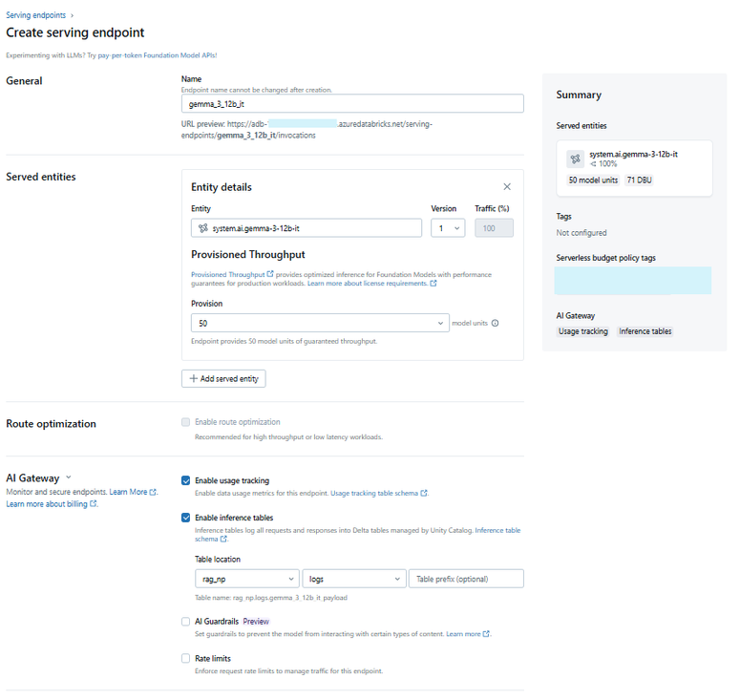
Task: Disable the Enable usage tracking checkbox
Action: click(x=185, y=481)
